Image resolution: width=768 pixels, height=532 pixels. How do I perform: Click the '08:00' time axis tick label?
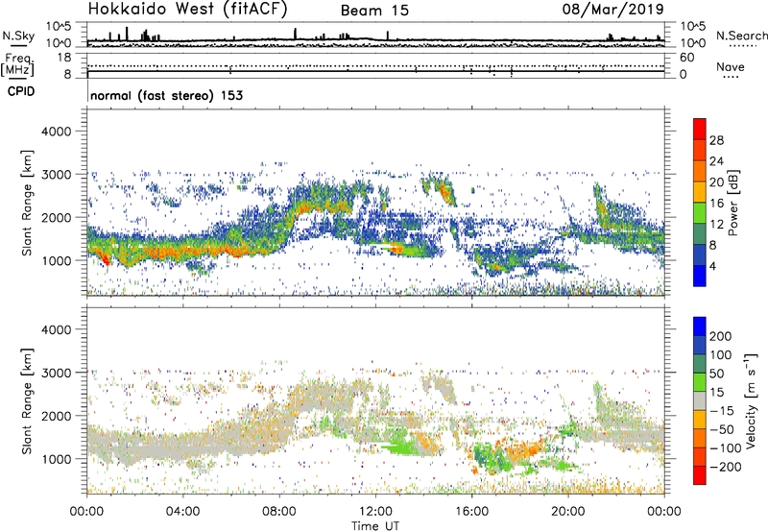coord(279,512)
